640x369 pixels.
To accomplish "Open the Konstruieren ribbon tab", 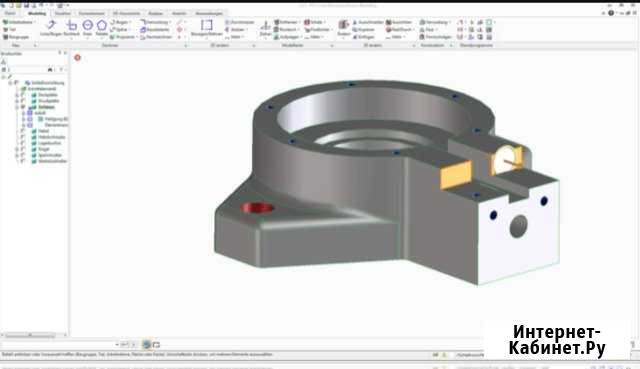I will coord(92,13).
